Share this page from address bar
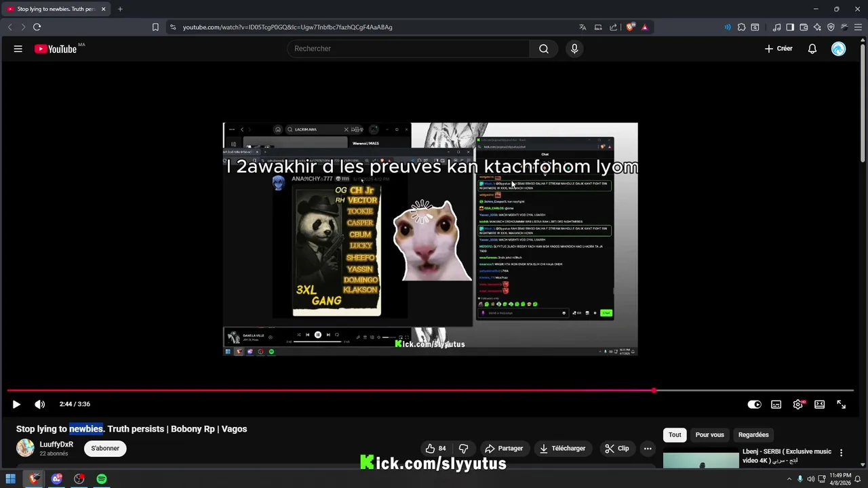This screenshot has height=488, width=868. pos(613,27)
